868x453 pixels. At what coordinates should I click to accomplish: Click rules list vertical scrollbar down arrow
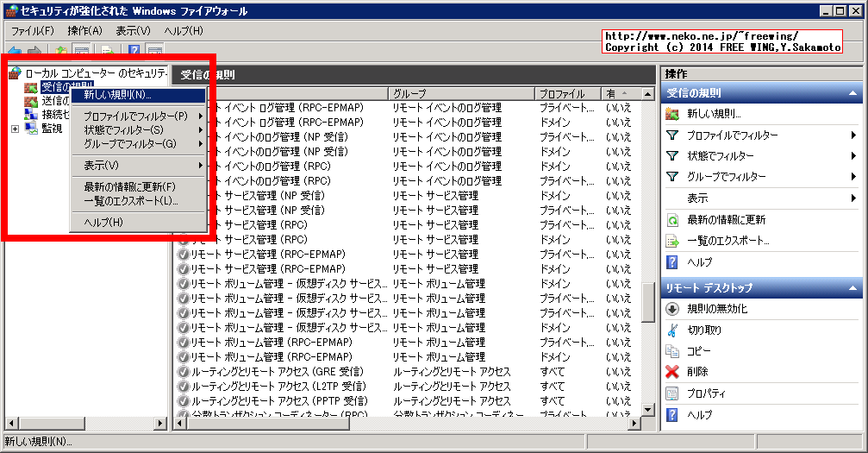(x=647, y=411)
